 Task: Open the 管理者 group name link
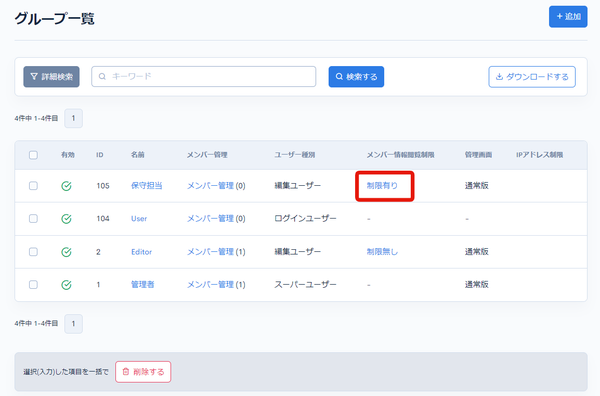click(142, 285)
